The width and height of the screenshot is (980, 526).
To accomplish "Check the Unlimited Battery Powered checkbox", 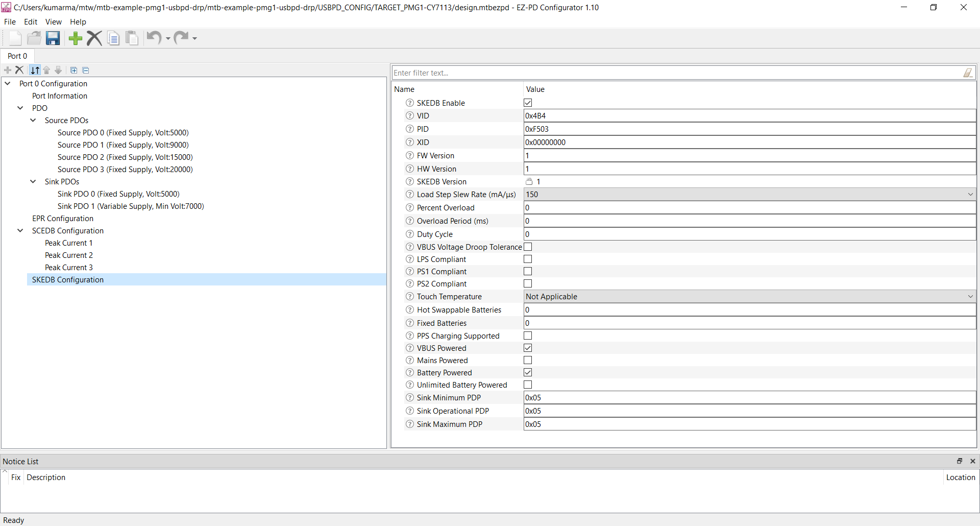I will [528, 385].
